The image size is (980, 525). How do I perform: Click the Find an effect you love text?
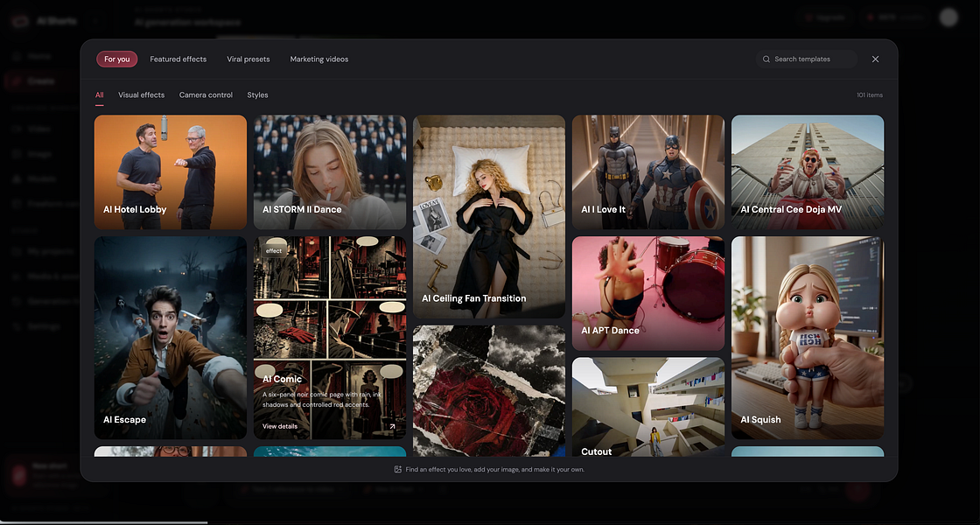coord(495,469)
